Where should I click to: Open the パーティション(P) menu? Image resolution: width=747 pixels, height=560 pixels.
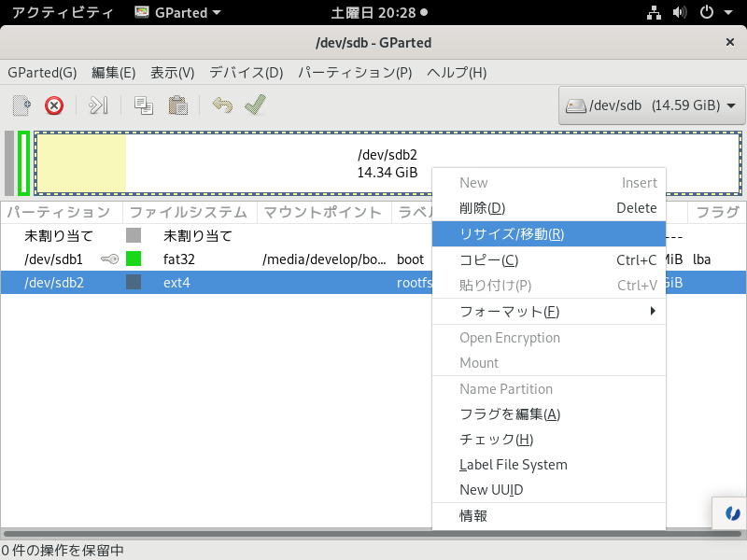point(355,73)
